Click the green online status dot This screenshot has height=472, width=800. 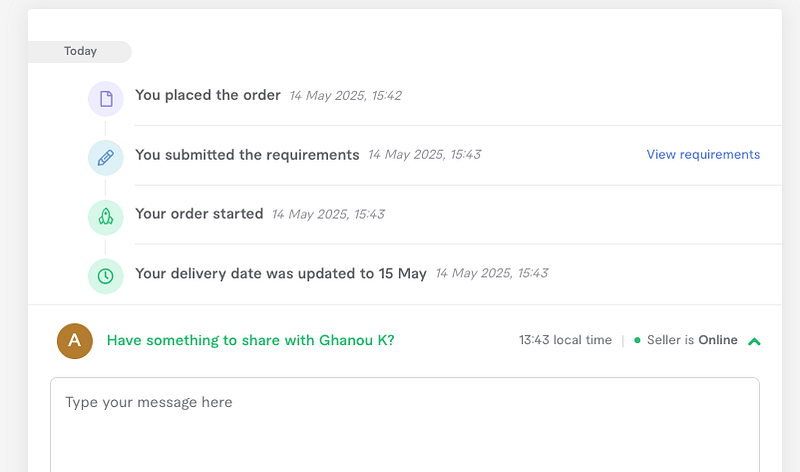tap(638, 341)
